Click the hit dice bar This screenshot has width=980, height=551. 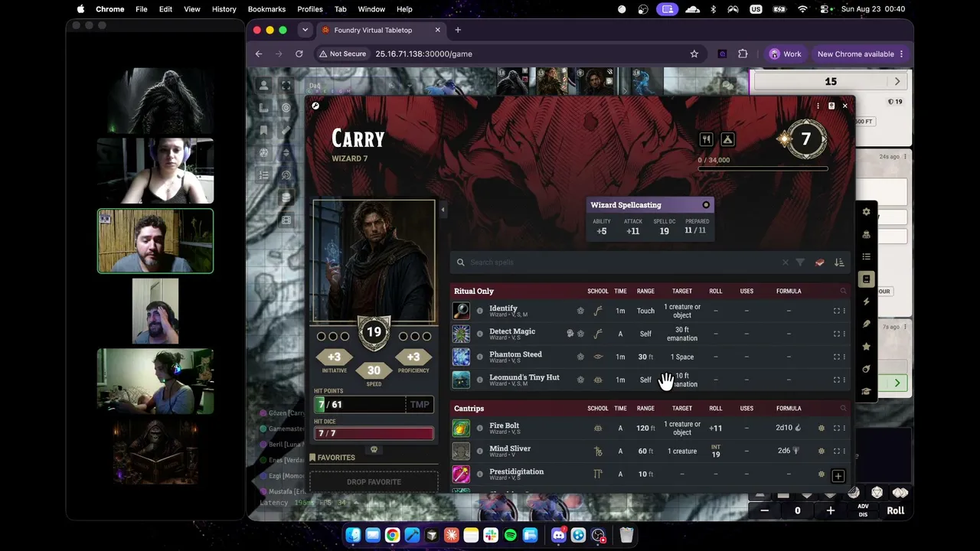374,433
